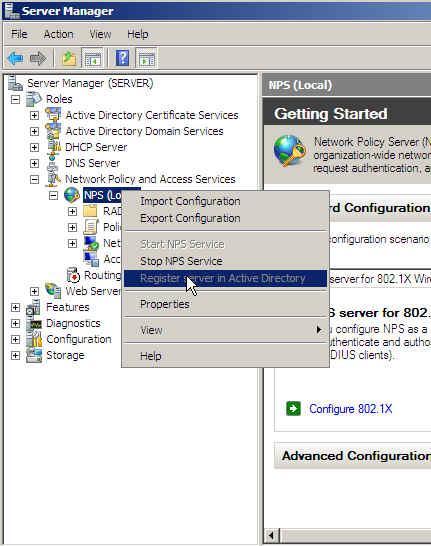
Task: Click the Web Server role icon
Action: 53,291
